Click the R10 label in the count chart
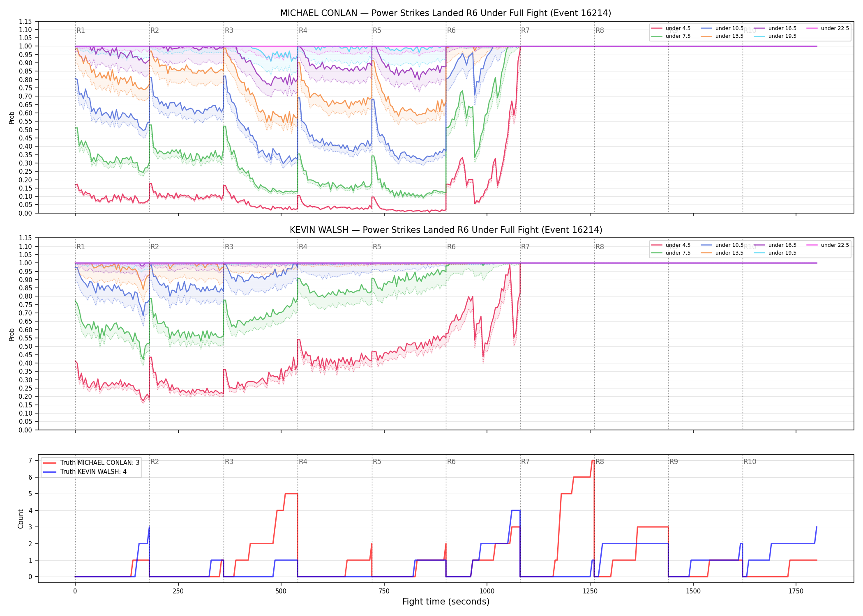863x616 pixels. click(x=750, y=462)
